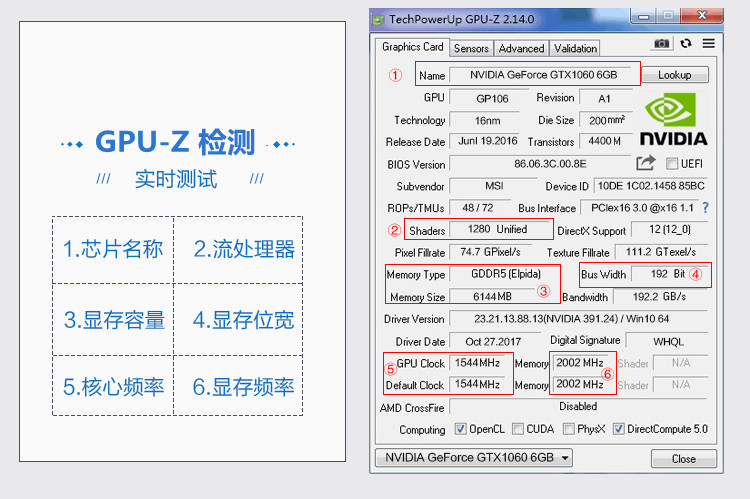This screenshot has width=750, height=499.
Task: Click the Shaders value 1280 Unified
Action: click(x=500, y=229)
